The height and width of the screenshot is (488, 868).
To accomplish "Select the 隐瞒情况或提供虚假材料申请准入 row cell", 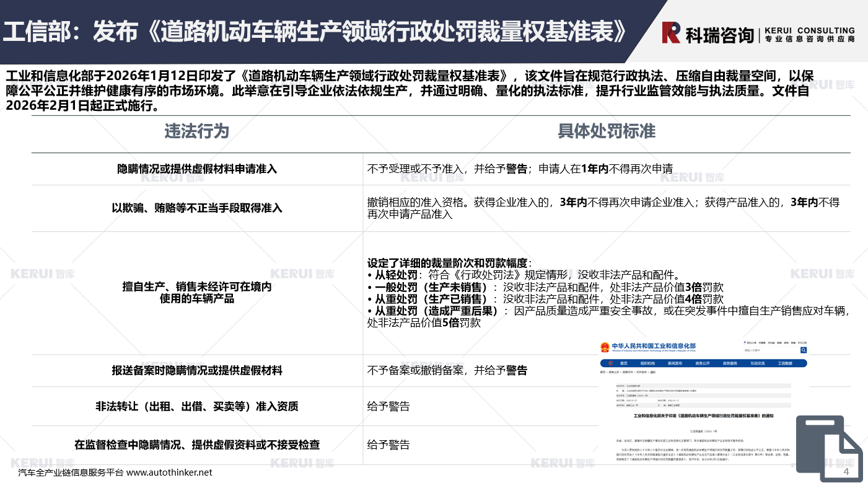I will point(196,169).
